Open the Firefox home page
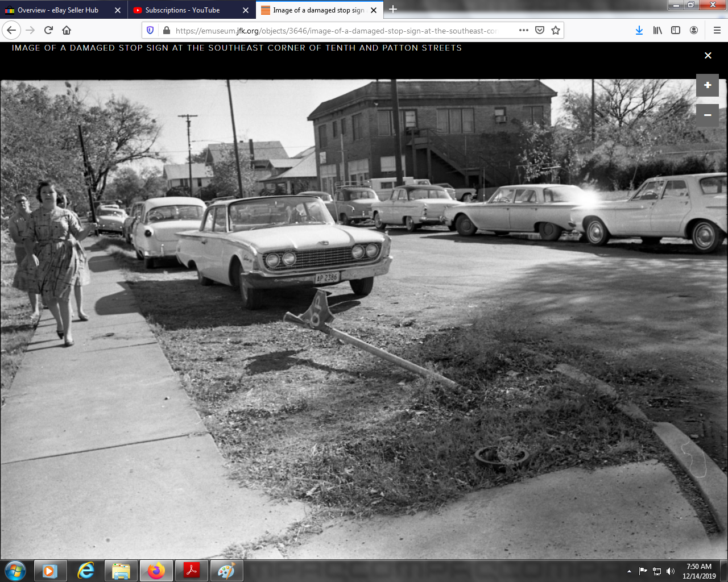 [x=67, y=30]
